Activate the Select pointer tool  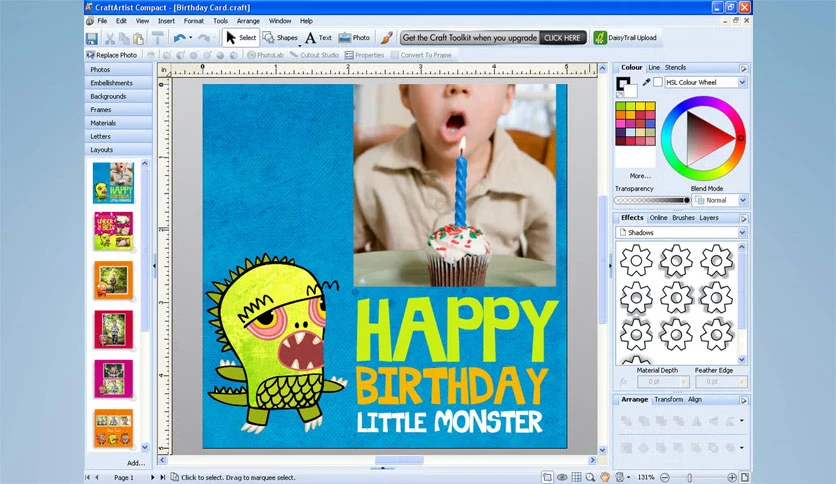point(241,38)
